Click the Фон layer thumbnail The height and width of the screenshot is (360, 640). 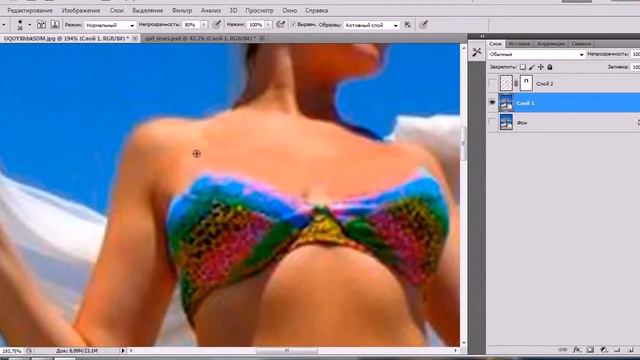[x=506, y=122]
